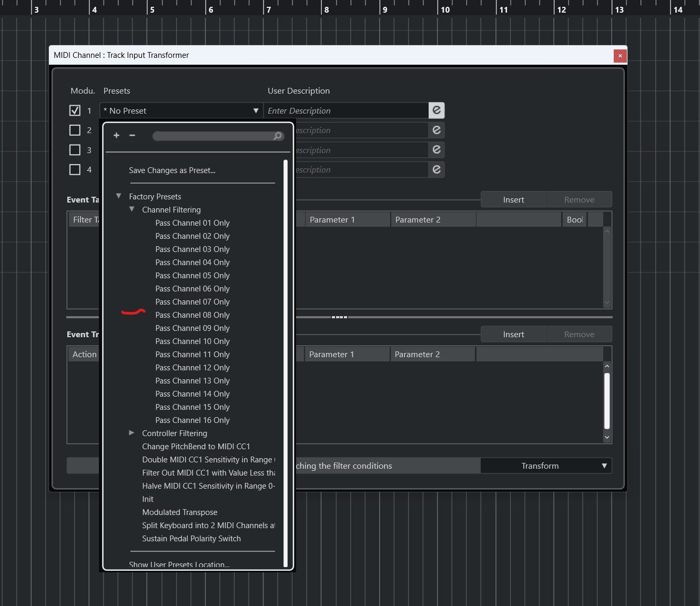Click the module 1 Enter Description field

(346, 110)
